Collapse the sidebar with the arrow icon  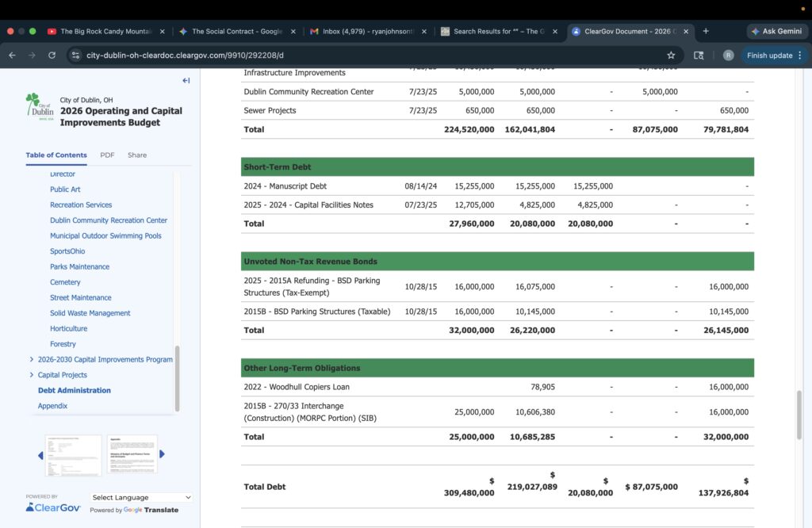(x=186, y=81)
